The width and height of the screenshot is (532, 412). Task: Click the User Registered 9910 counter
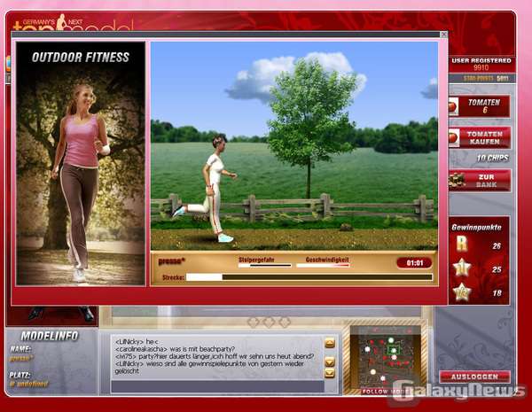click(481, 64)
